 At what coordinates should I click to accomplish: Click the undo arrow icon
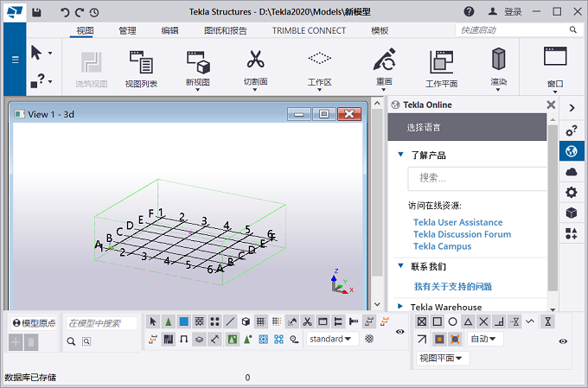pyautogui.click(x=65, y=12)
